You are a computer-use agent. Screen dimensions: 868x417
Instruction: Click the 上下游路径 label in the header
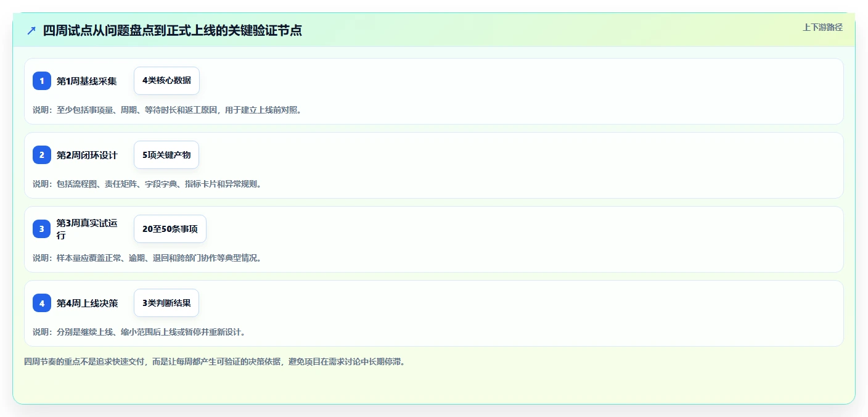pyautogui.click(x=822, y=27)
